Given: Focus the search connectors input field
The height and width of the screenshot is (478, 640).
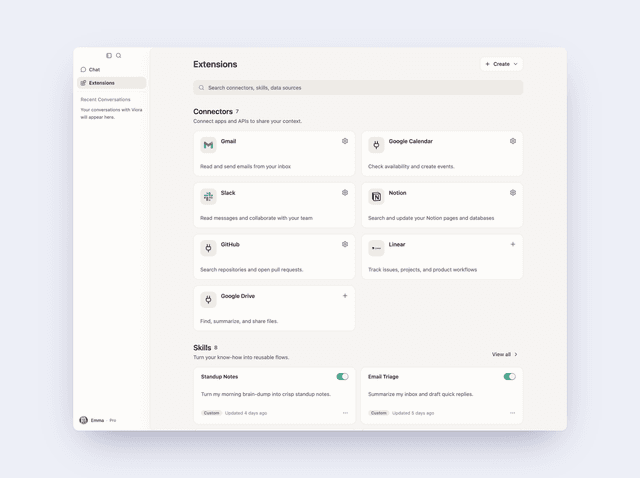Looking at the screenshot, I should tap(358, 88).
